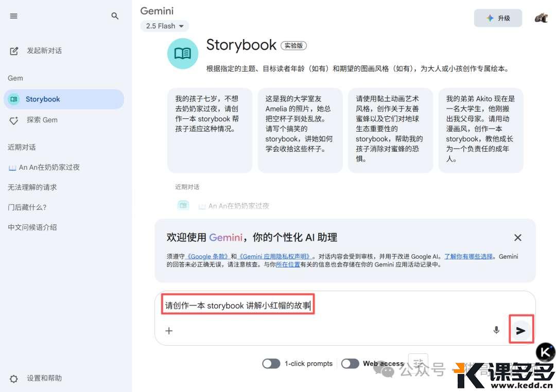Open 《Gemini 应用隐私权声明》 link
The image size is (556, 392).
(x=275, y=256)
